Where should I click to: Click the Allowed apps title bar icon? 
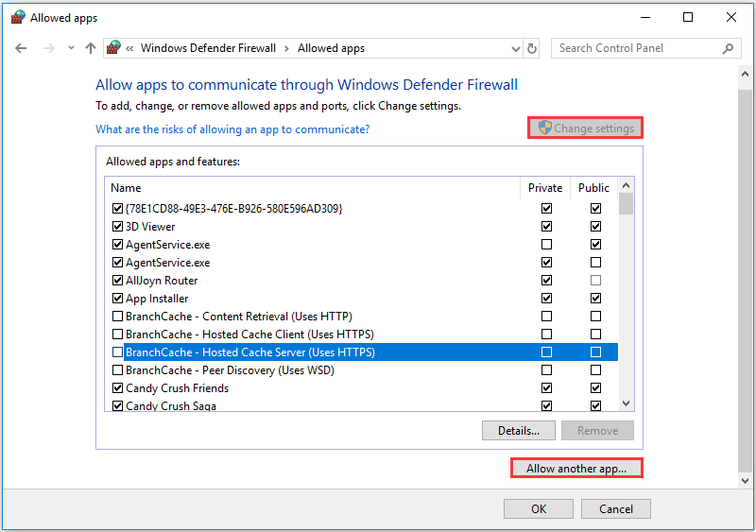18,17
